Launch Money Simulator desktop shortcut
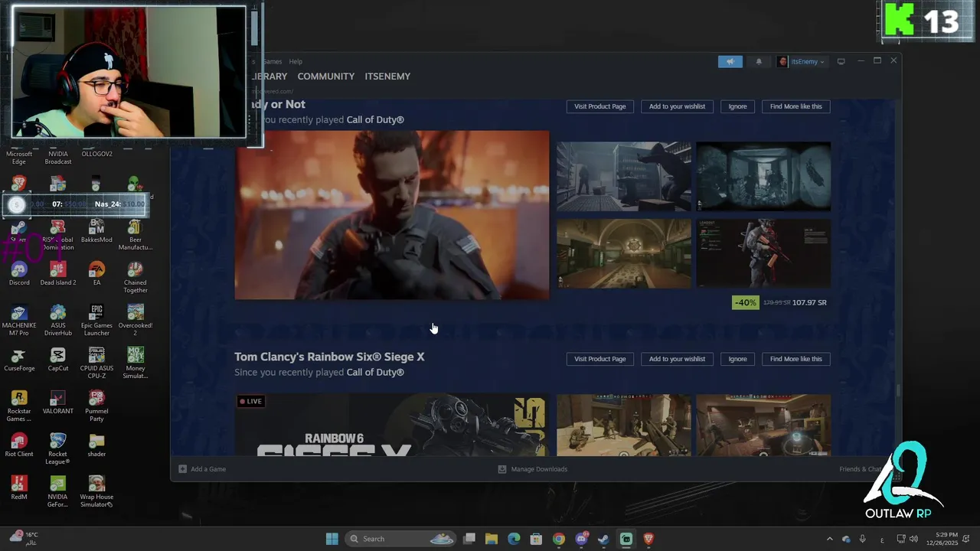 click(x=136, y=363)
